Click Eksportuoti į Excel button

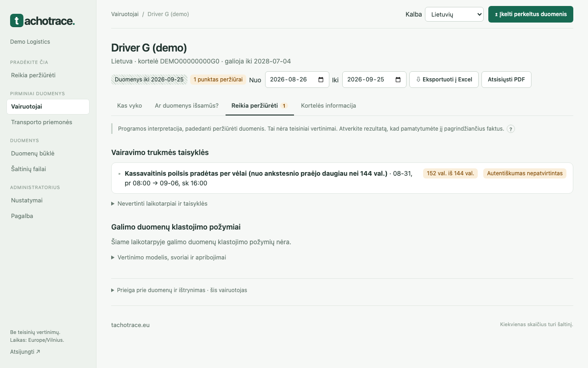pyautogui.click(x=444, y=80)
